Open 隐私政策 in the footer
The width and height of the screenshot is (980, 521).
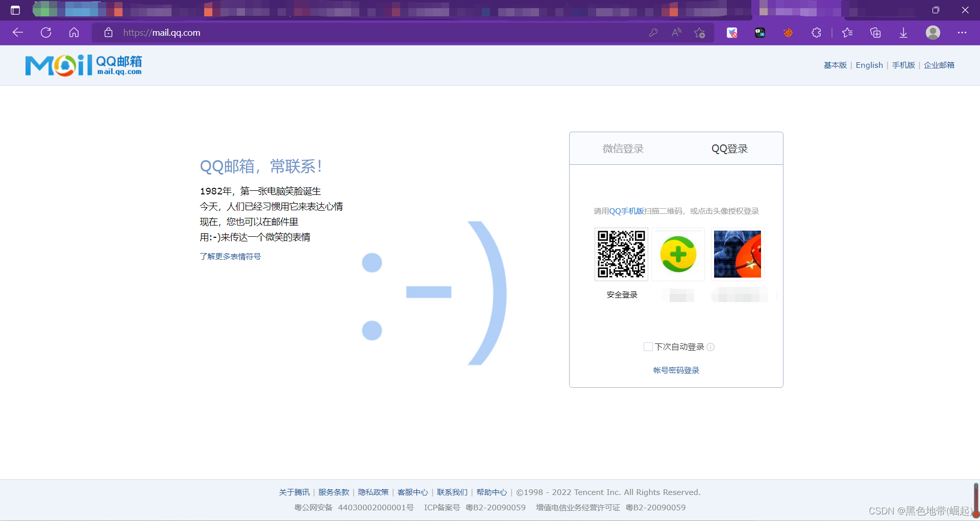pyautogui.click(x=373, y=492)
